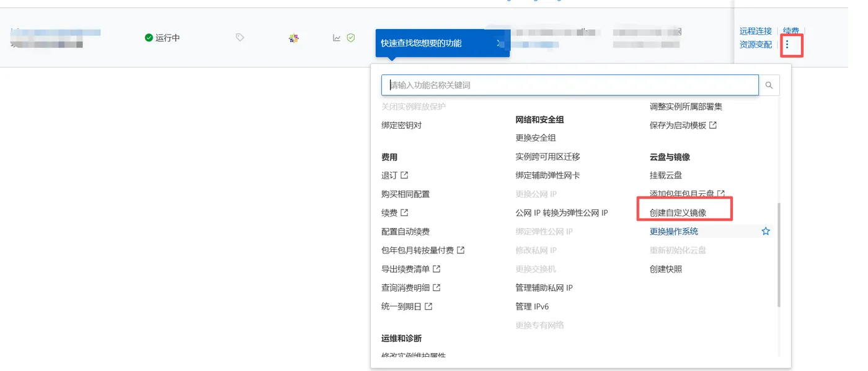Click the greyed-out 重新初始化云盘 entry
868x371 pixels.
678,251
